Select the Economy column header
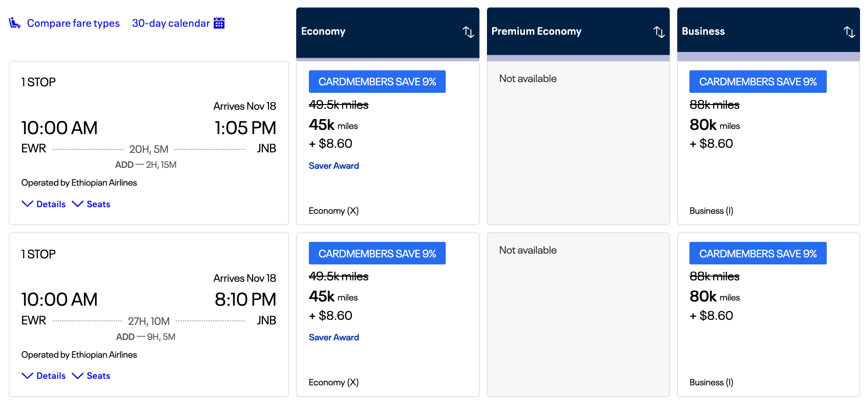 coord(323,31)
